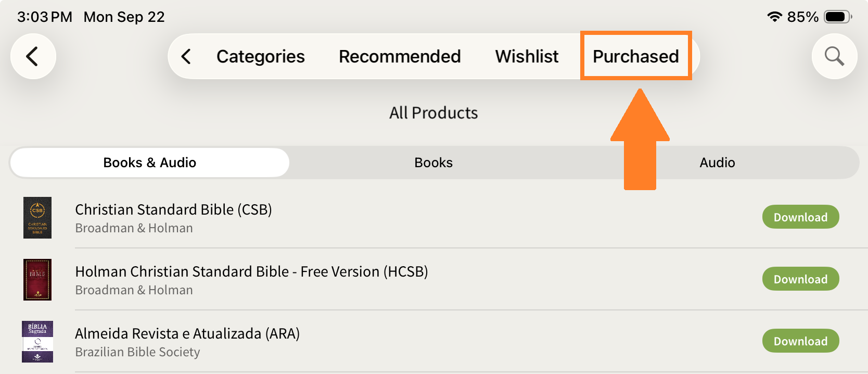Open the Categories tab
868x374 pixels.
260,56
